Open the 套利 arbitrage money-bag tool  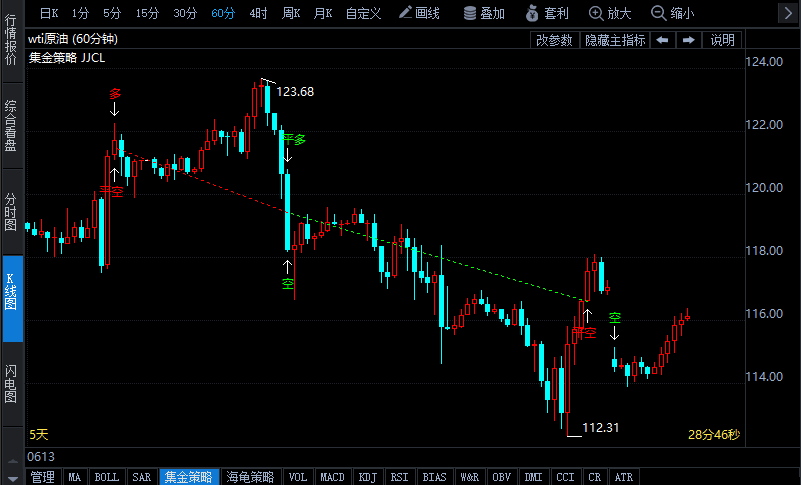pos(547,13)
